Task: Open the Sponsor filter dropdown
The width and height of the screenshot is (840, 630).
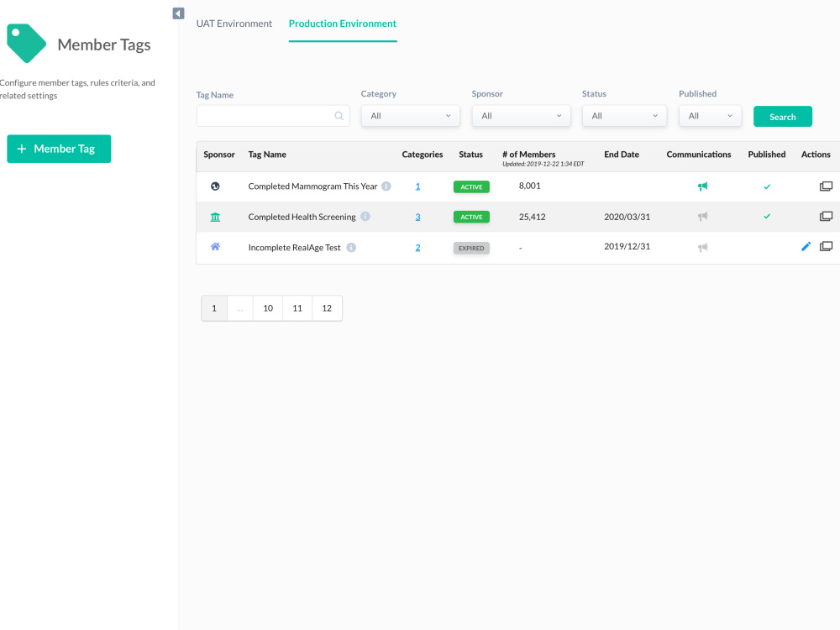Action: pos(522,116)
